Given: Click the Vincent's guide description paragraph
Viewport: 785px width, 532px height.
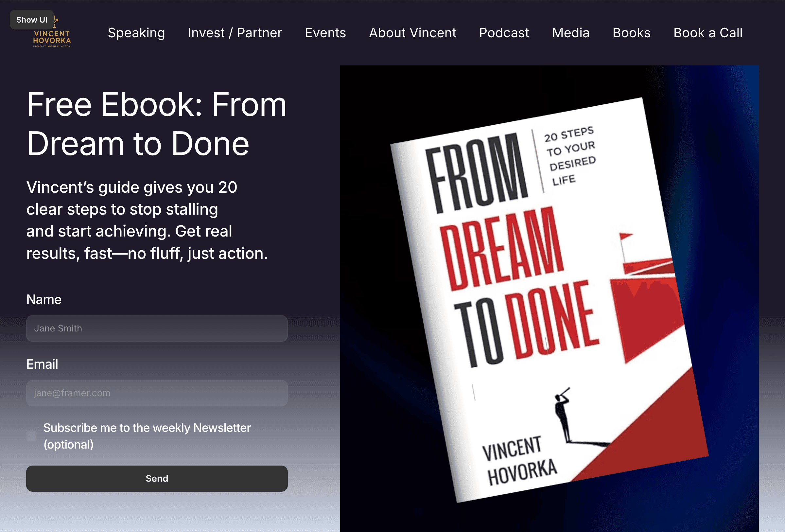Looking at the screenshot, I should click(147, 220).
